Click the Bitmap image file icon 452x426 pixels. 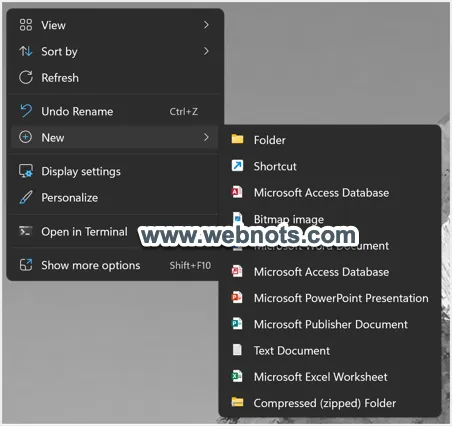tap(237, 218)
